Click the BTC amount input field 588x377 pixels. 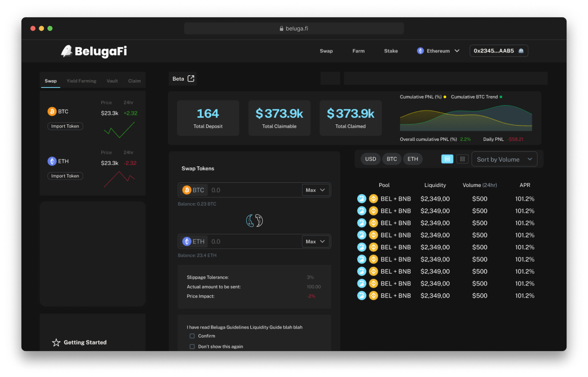[x=255, y=190]
